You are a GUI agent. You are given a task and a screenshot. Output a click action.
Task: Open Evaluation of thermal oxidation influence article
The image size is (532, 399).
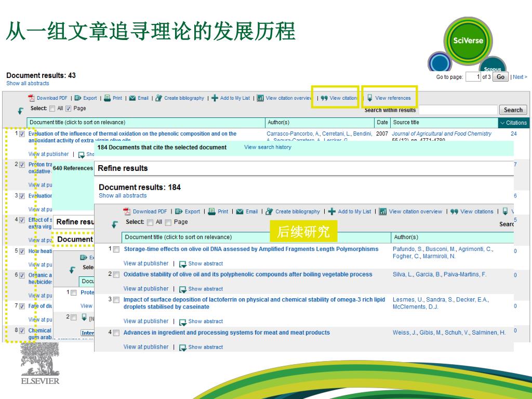132,137
